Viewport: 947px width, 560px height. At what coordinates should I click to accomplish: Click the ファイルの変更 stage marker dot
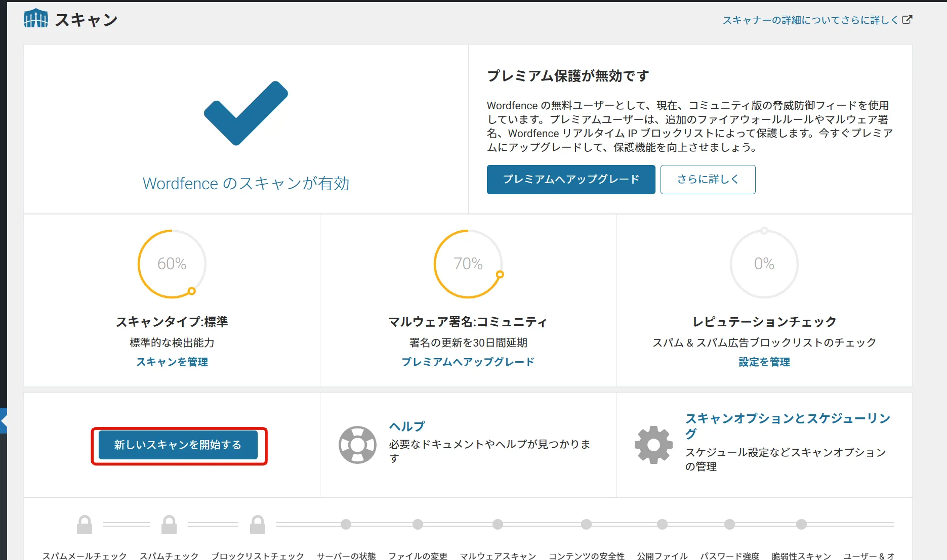(418, 525)
